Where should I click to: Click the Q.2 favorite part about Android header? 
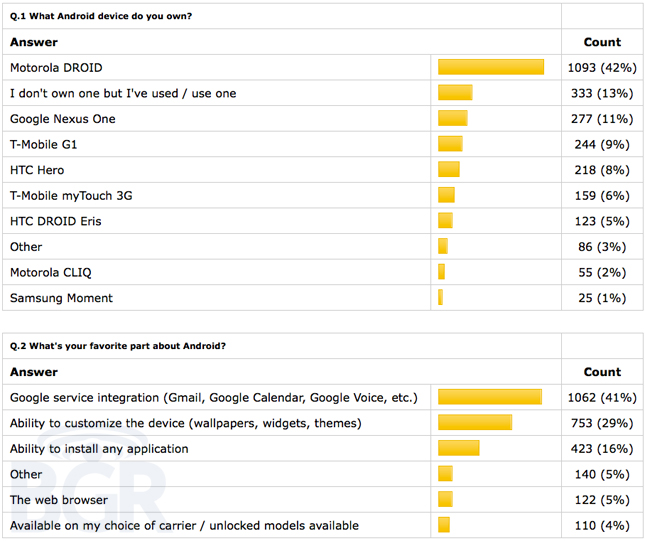(118, 346)
